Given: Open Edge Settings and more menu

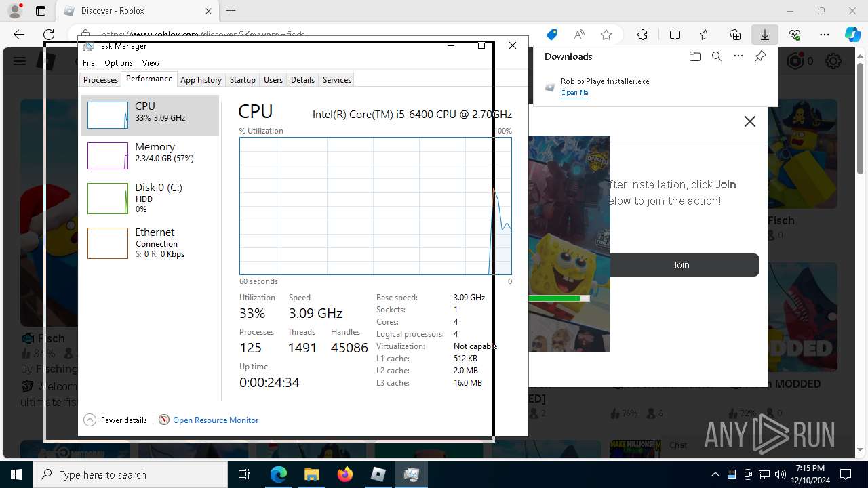Looking at the screenshot, I should click(x=825, y=35).
